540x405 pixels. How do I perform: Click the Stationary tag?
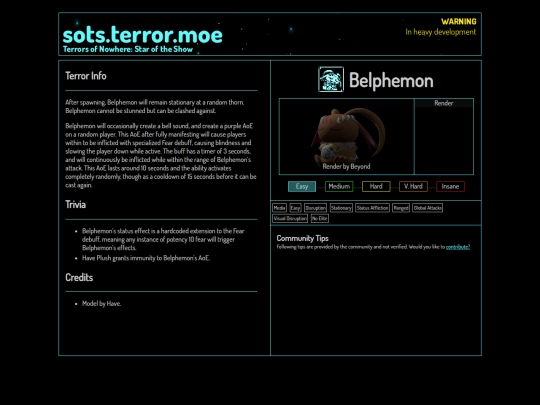point(341,208)
